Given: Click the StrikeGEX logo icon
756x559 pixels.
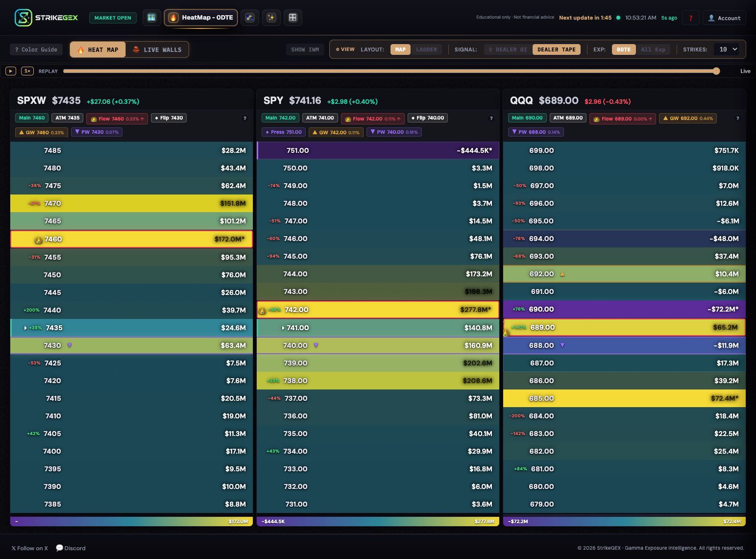Looking at the screenshot, I should [x=23, y=18].
